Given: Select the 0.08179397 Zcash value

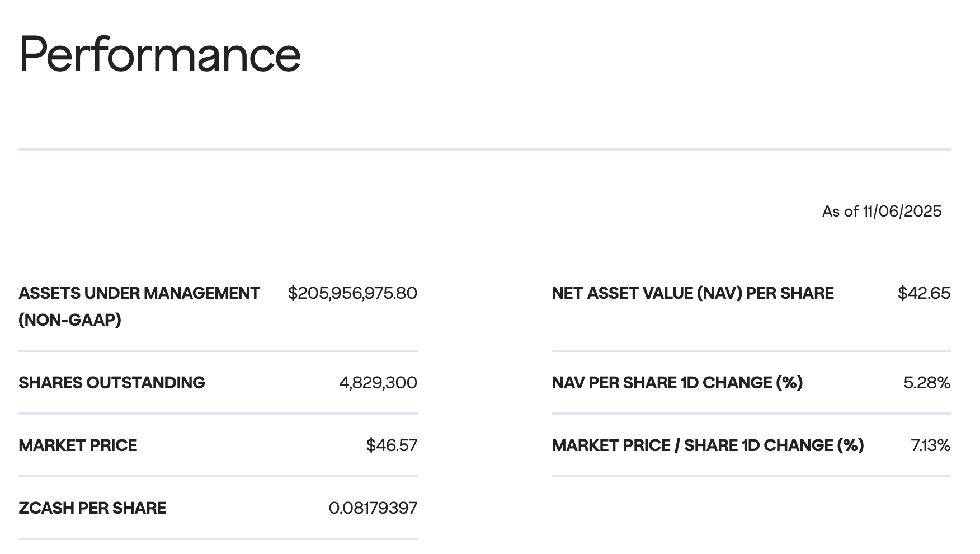Looking at the screenshot, I should (x=373, y=508).
